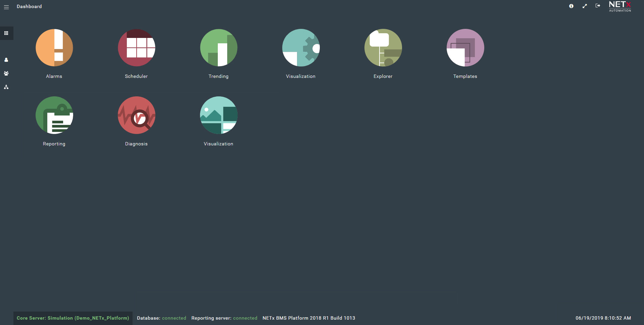Open the Reporting clipboard icon

coord(54,115)
